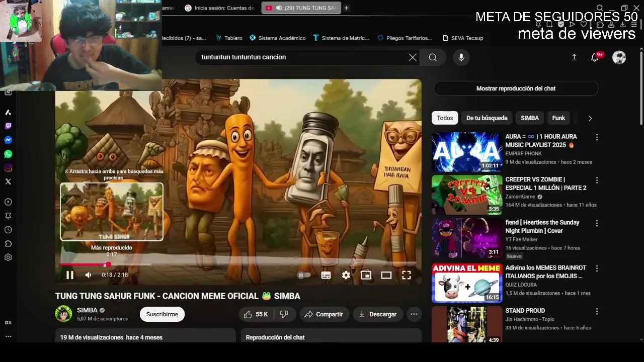Toggle autoplay switch in the player
This screenshot has width=644, height=362.
pos(304,275)
